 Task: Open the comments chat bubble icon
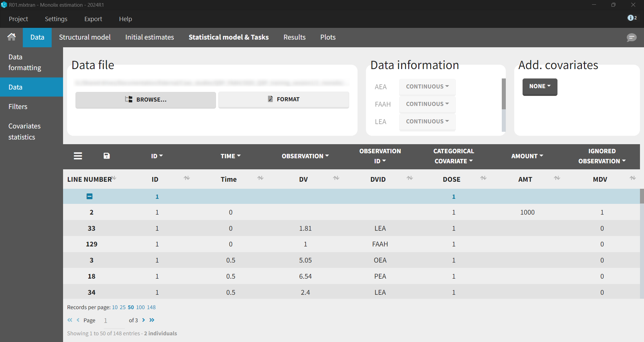pos(631,38)
